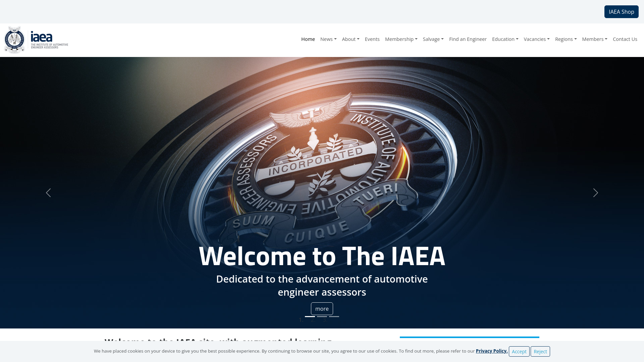Expand the Members dropdown menu
Screen dimensions: 644x362
(x=595, y=39)
